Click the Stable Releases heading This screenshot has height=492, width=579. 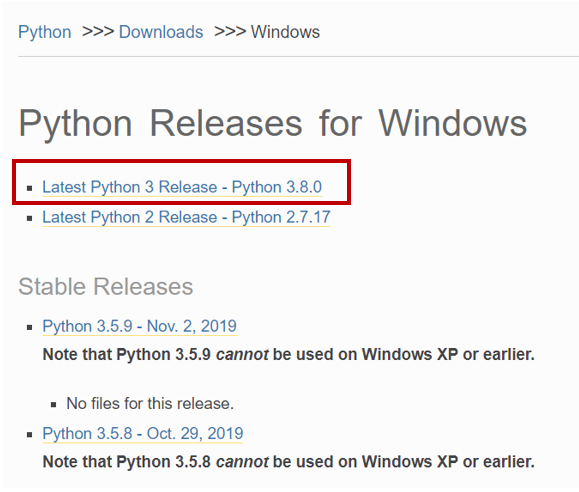pos(106,287)
